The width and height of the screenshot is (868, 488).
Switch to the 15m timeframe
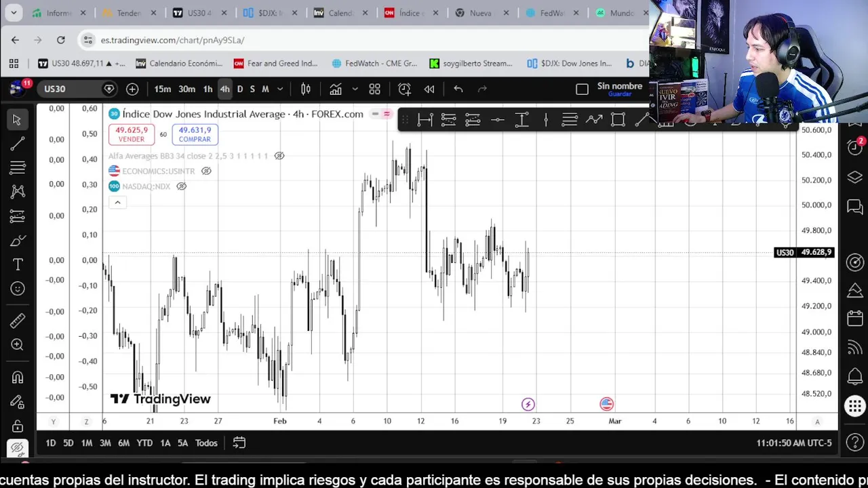pos(162,89)
